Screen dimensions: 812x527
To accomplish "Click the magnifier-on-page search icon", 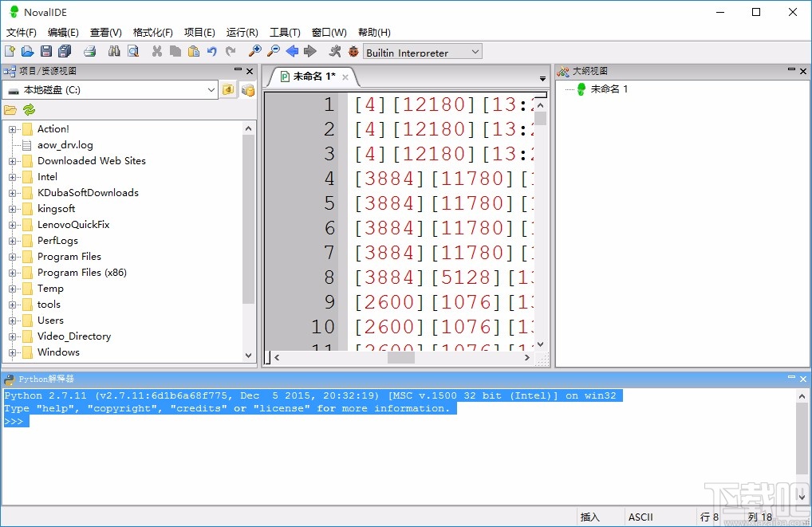I will pyautogui.click(x=133, y=51).
